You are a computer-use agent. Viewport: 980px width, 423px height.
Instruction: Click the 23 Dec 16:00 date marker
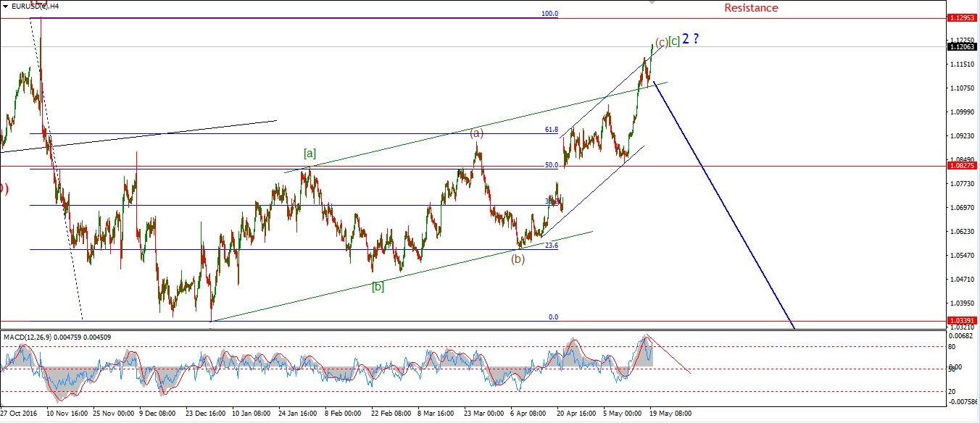pyautogui.click(x=207, y=414)
